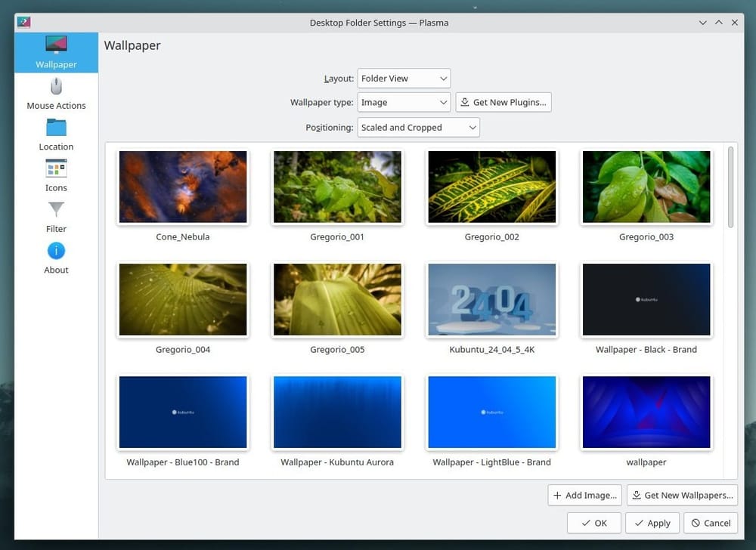Screen dimensions: 756x550
Task: View the About page
Action: 55,257
